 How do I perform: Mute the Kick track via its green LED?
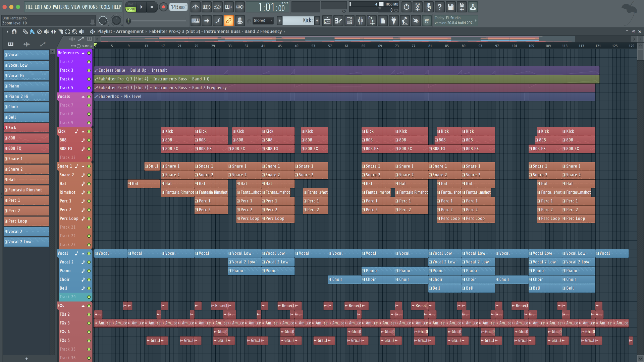pyautogui.click(x=89, y=131)
